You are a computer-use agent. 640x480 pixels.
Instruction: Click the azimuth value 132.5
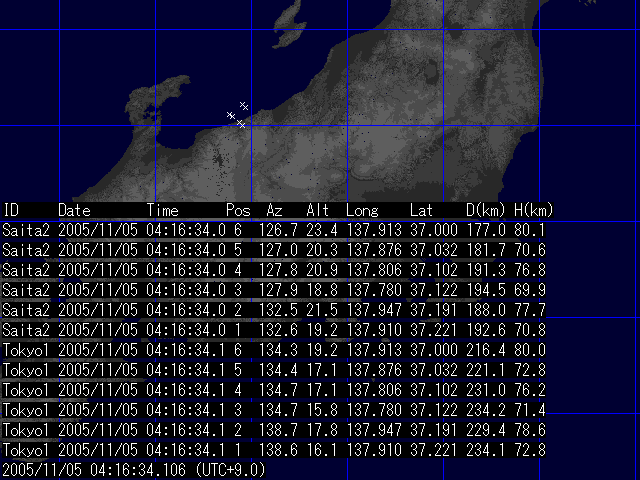(278, 310)
